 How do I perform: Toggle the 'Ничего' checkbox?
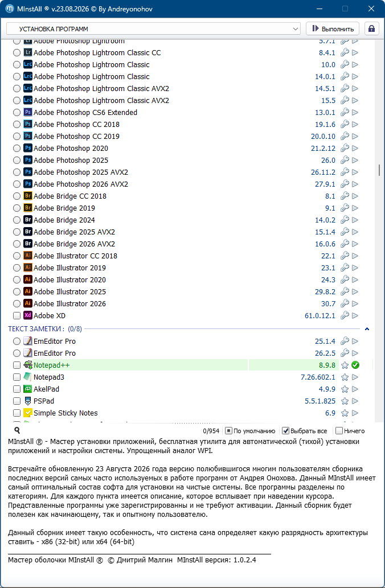pos(339,431)
